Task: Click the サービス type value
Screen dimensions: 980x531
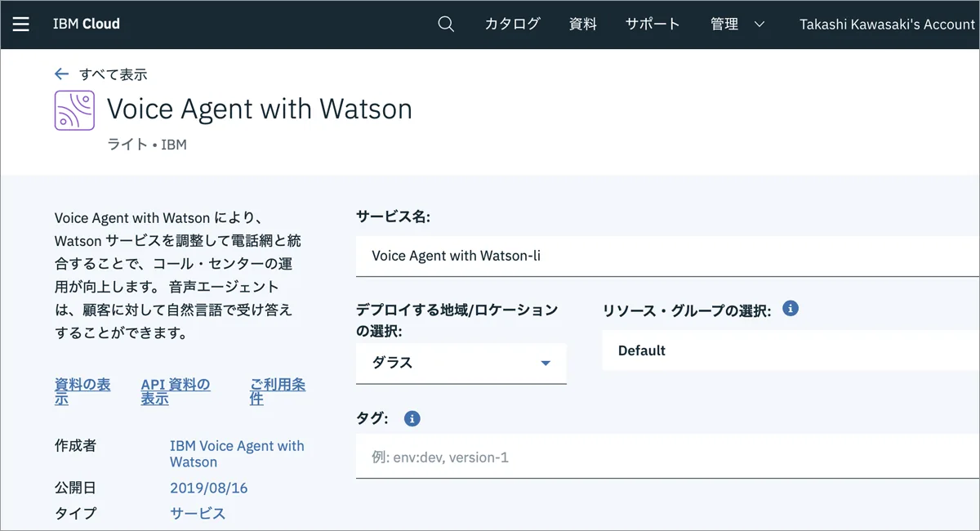Action: 198,514
